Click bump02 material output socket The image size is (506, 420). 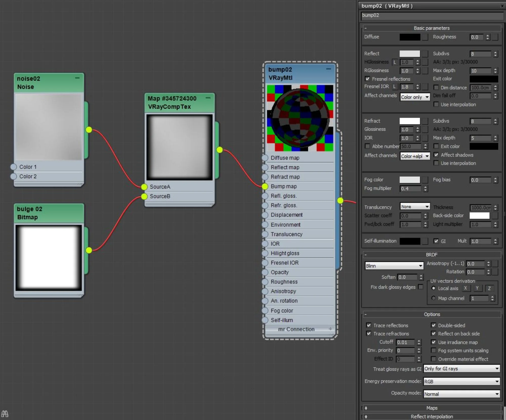point(341,200)
